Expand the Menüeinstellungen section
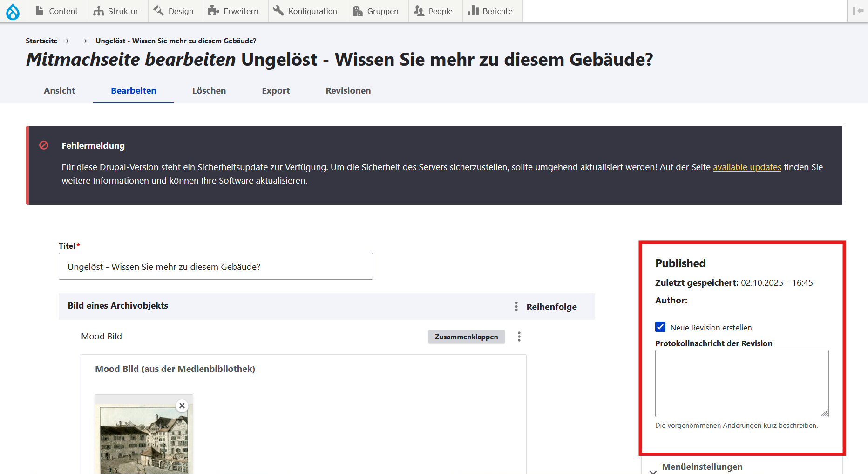Image resolution: width=868 pixels, height=474 pixels. [702, 467]
